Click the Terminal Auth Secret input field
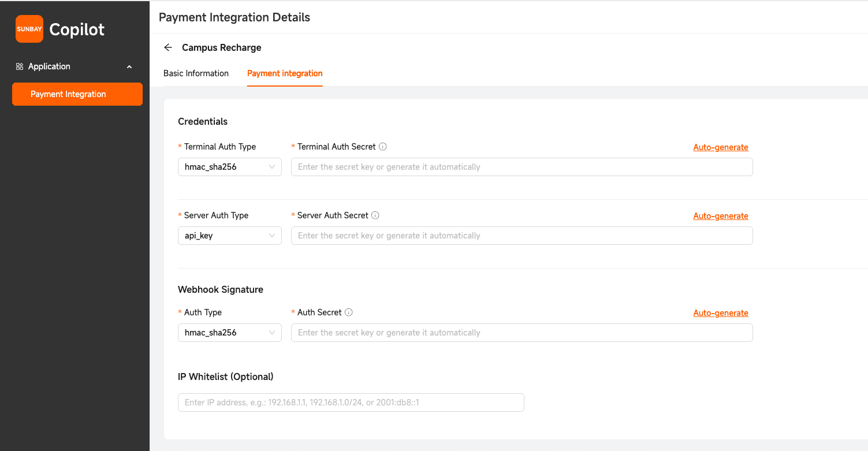The width and height of the screenshot is (868, 451). (521, 166)
